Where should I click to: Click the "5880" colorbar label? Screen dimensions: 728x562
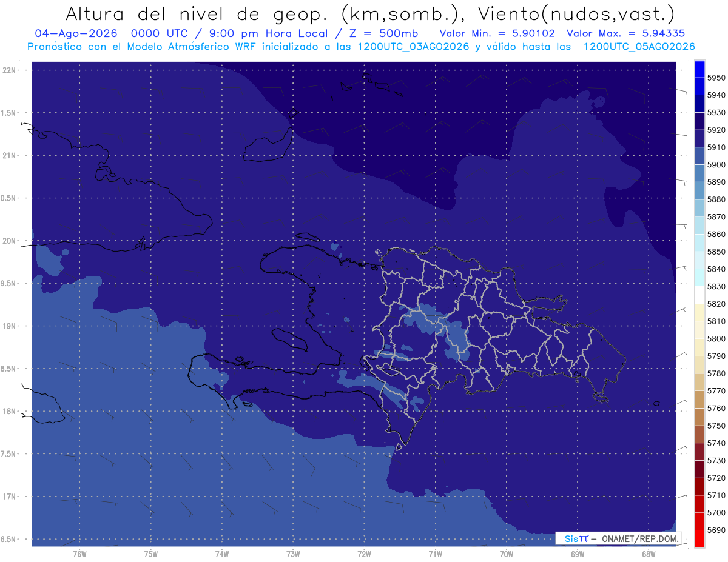click(x=716, y=199)
